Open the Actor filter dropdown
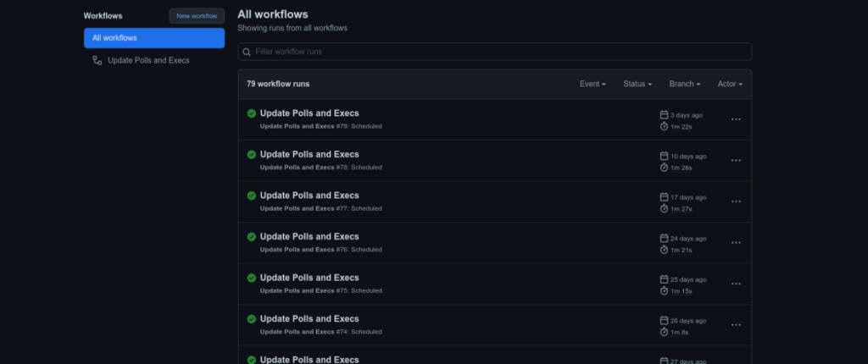Screen dimensions: 868x364 (x=730, y=84)
